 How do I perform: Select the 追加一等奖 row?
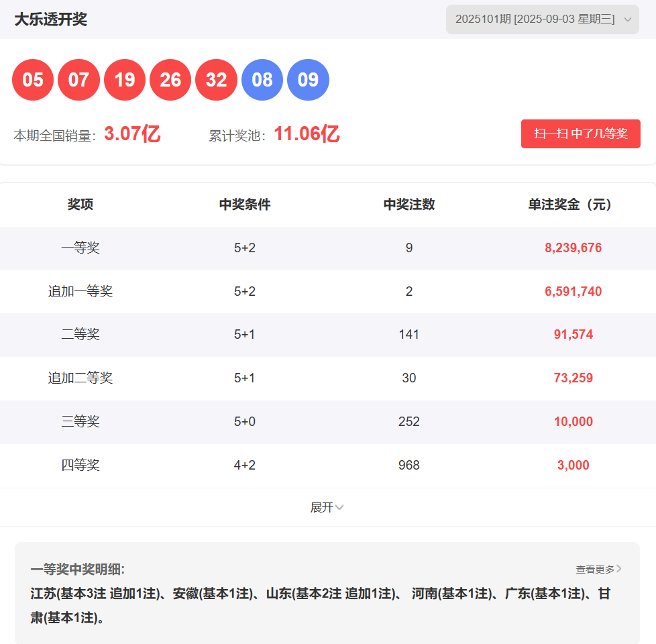(328, 292)
